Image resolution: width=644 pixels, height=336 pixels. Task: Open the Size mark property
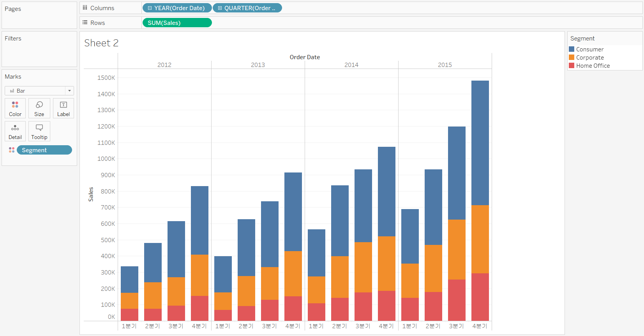click(x=39, y=108)
